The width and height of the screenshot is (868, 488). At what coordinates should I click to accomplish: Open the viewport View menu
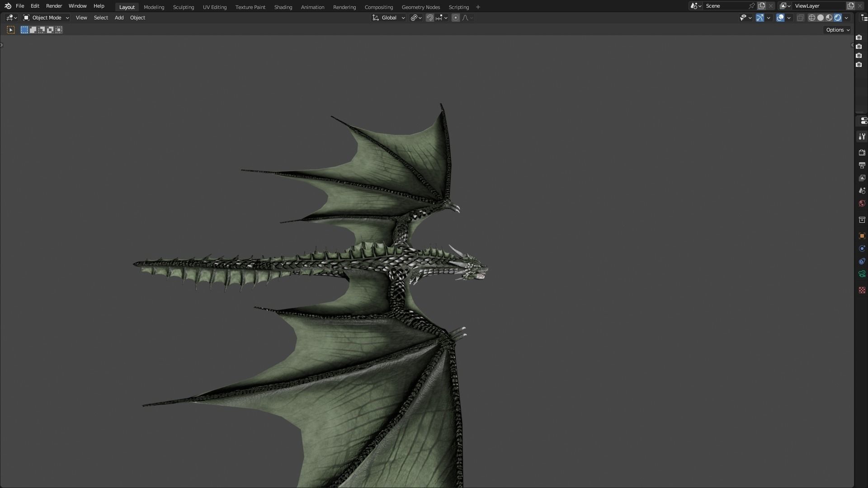[81, 18]
